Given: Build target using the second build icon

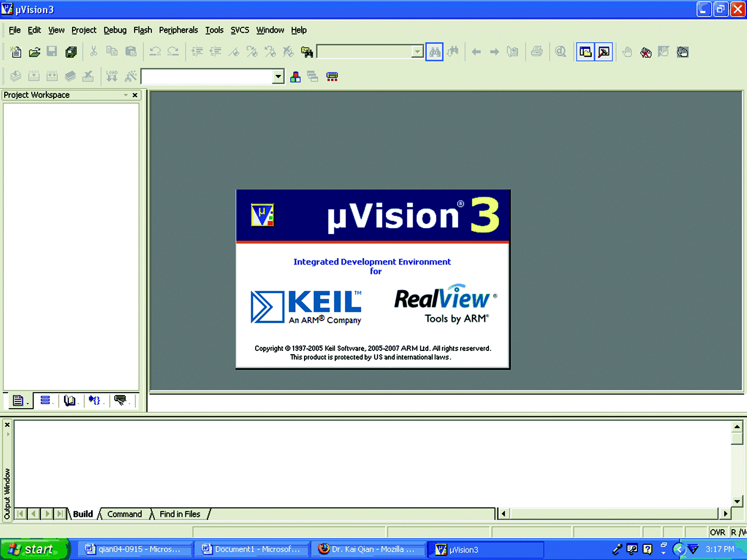Looking at the screenshot, I should pyautogui.click(x=34, y=76).
